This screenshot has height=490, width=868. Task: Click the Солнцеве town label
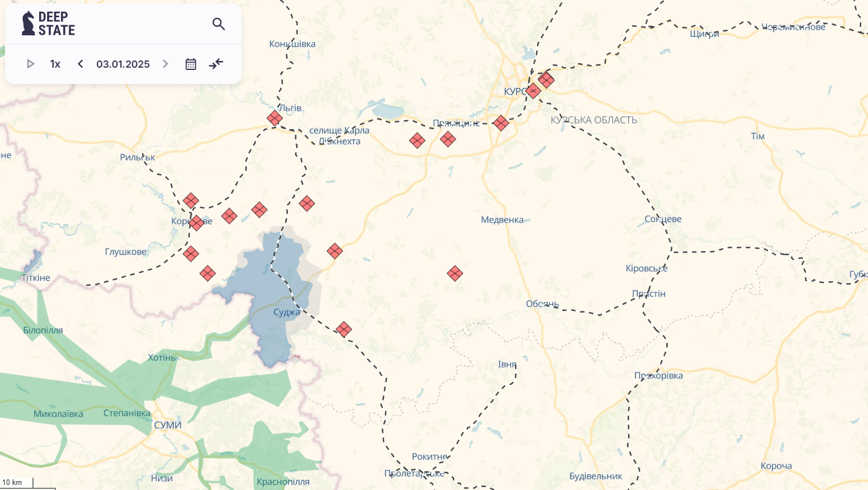click(663, 219)
